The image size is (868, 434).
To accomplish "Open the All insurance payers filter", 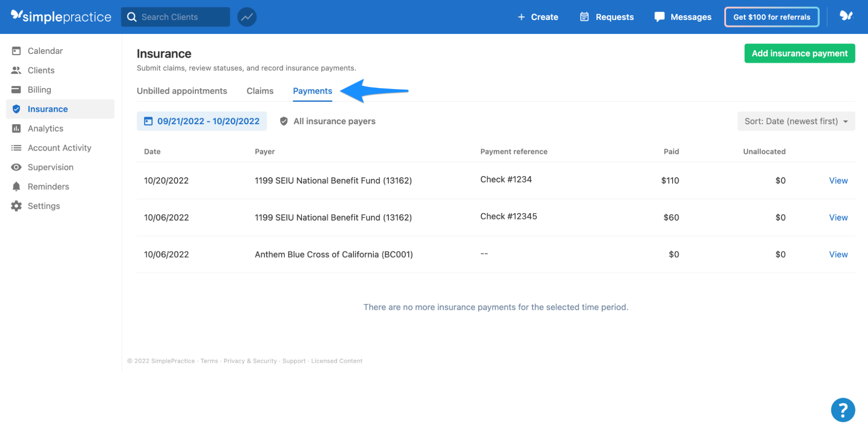I will [x=327, y=121].
